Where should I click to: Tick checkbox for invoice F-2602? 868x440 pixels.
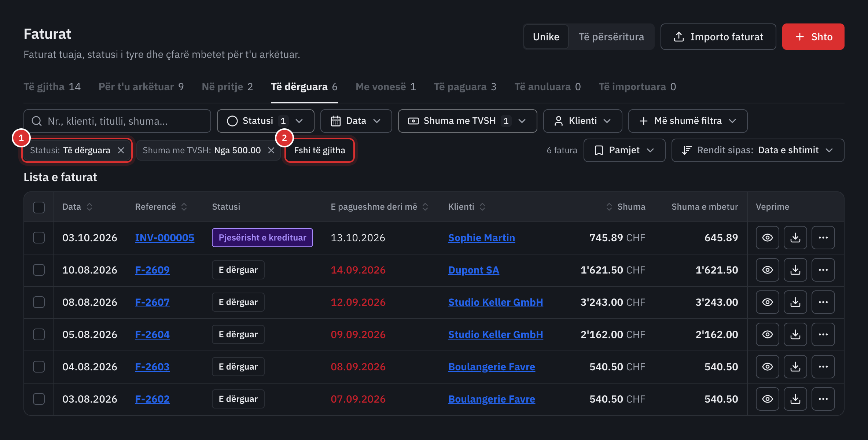pyautogui.click(x=39, y=399)
